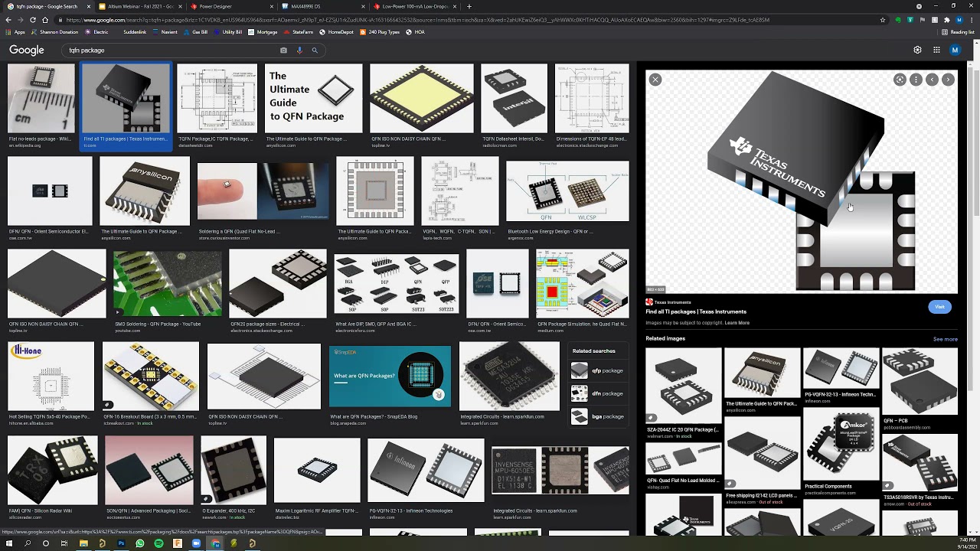The image size is (980, 551).
Task: Open Learn More copyright link
Action: [737, 323]
